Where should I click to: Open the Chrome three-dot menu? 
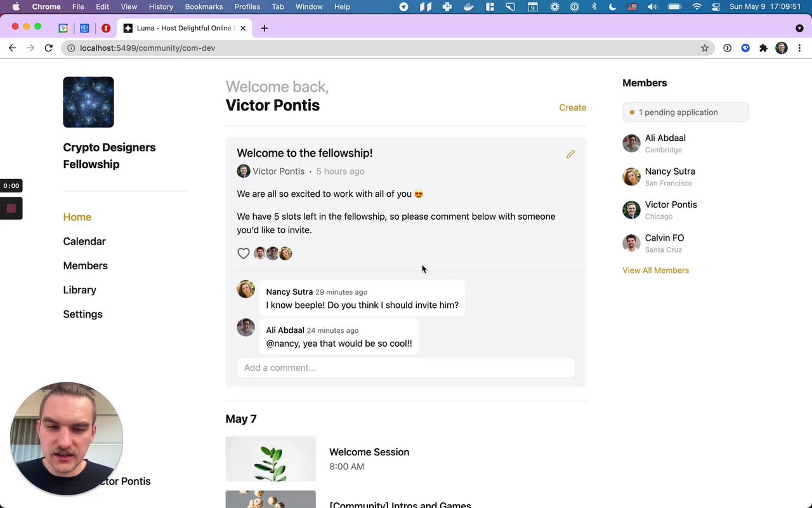coord(799,48)
